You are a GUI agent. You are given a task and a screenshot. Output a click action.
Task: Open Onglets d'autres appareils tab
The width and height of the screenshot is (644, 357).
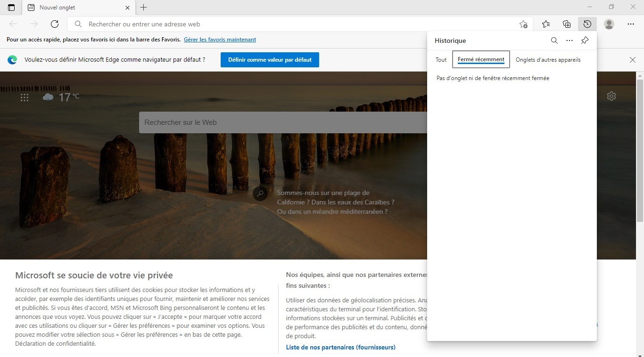[x=548, y=60]
